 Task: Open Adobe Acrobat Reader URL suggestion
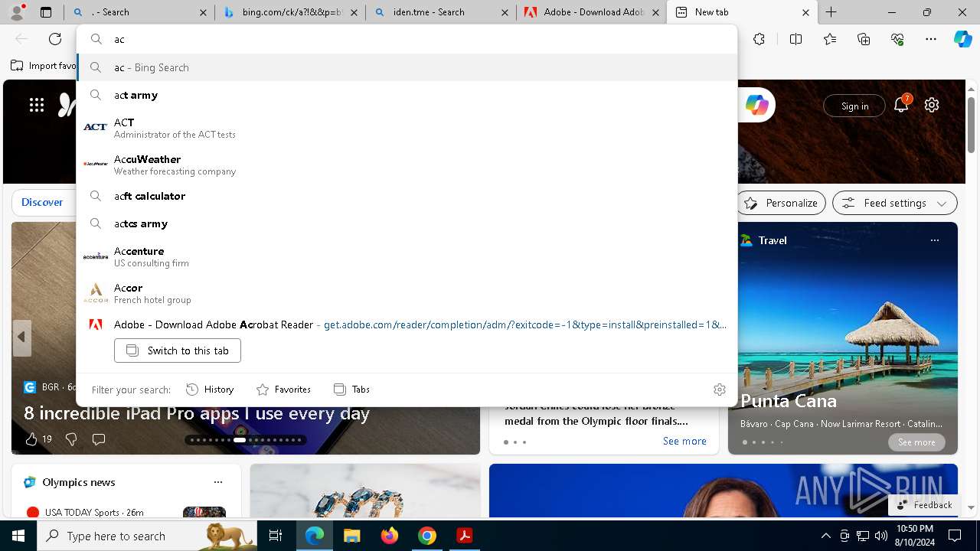(x=407, y=324)
